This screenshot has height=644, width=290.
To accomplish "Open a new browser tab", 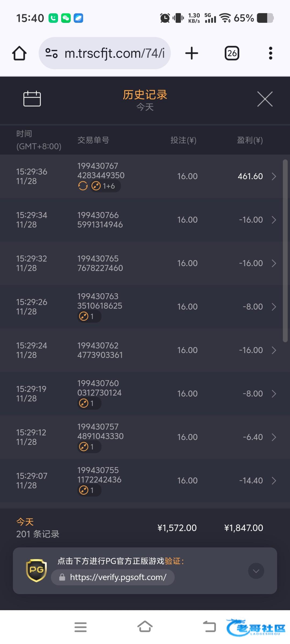I will coord(191,53).
